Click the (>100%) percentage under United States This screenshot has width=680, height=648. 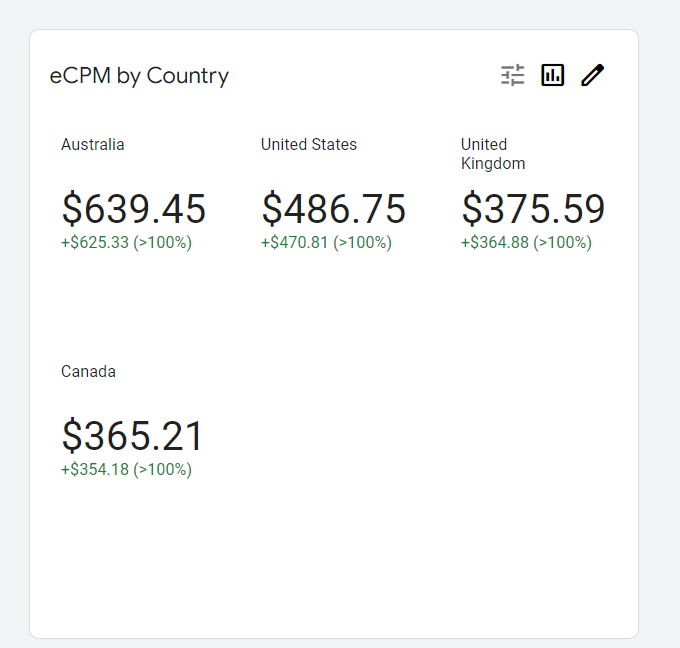(x=362, y=242)
